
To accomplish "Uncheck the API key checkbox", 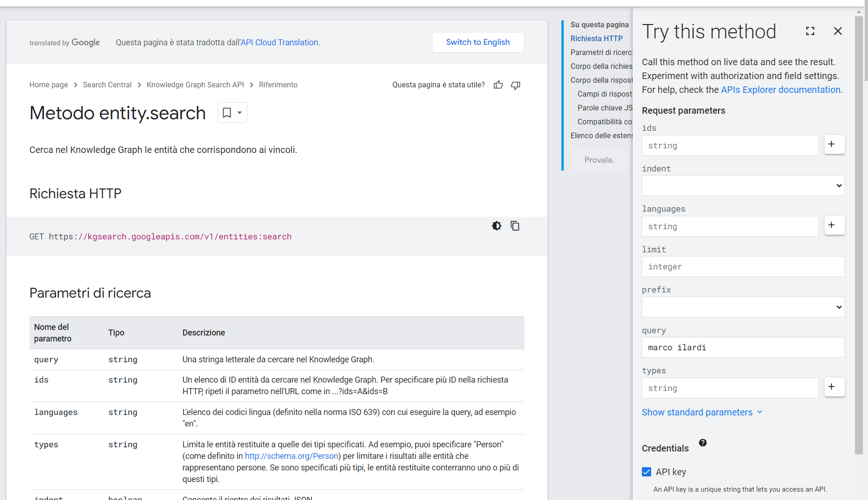I will point(646,471).
